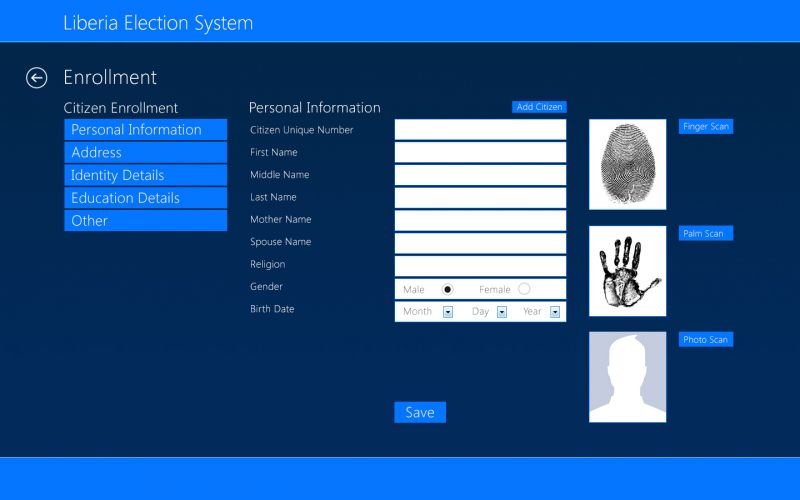This screenshot has width=800, height=500.
Task: Open the birth Month dropdown
Action: [448, 312]
